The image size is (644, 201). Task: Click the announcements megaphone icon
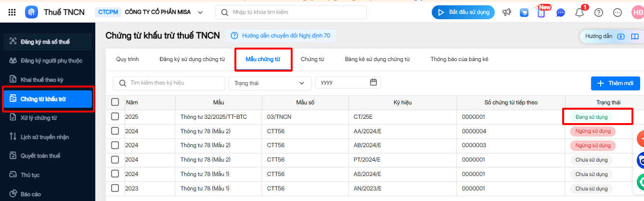point(506,13)
